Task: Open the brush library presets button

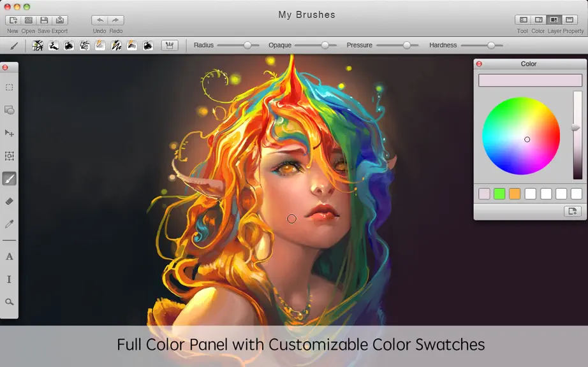Action: point(170,46)
